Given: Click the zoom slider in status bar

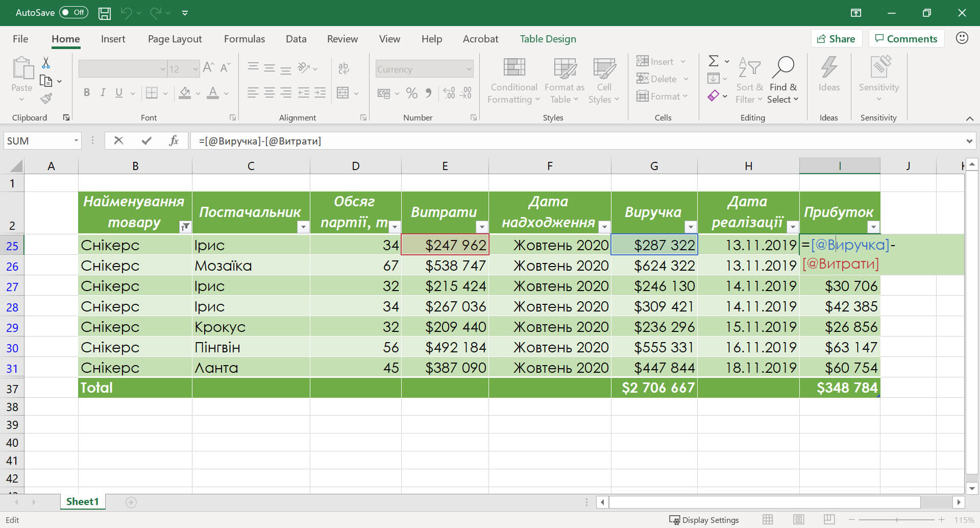Looking at the screenshot, I should pyautogui.click(x=896, y=520).
